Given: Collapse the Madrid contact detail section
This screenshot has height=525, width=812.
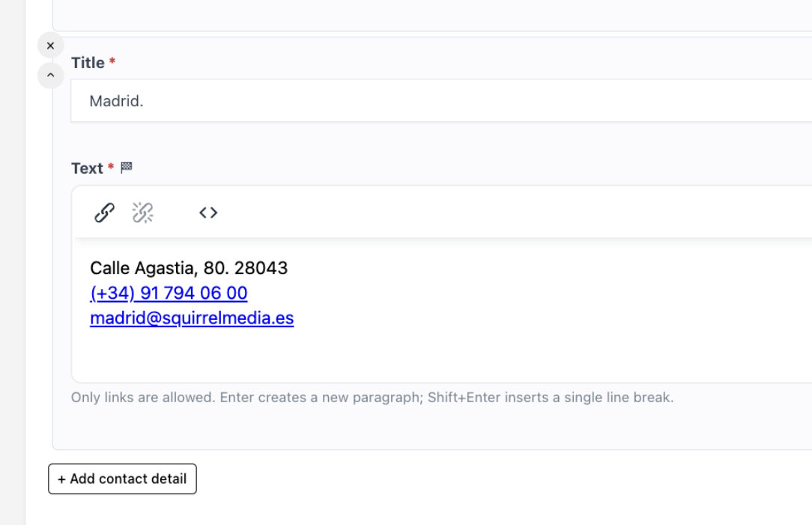Looking at the screenshot, I should [50, 75].
